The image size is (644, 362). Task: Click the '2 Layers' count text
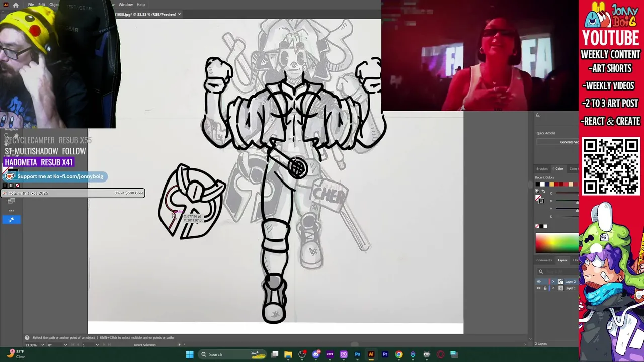click(541, 344)
